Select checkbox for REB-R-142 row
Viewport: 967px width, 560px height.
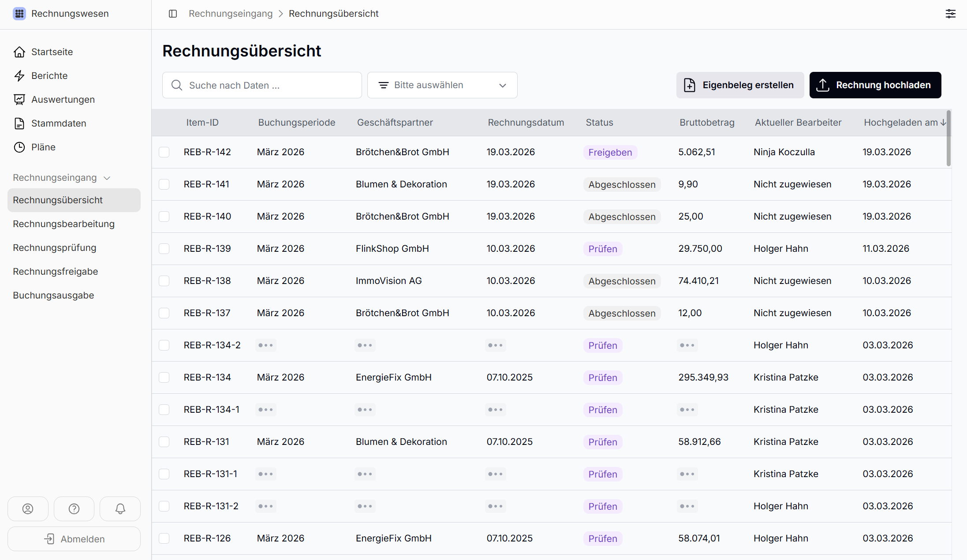point(164,152)
